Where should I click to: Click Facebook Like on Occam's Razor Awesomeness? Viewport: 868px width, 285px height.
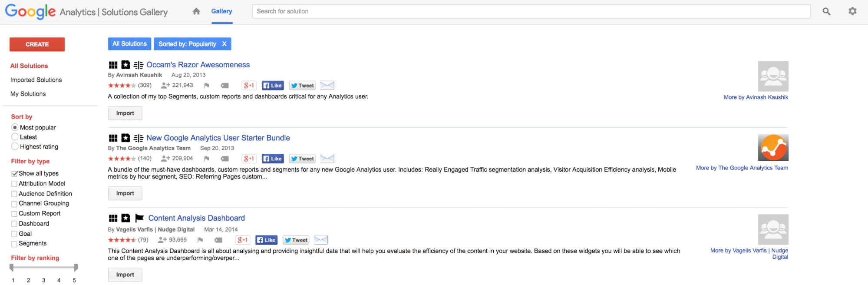273,86
